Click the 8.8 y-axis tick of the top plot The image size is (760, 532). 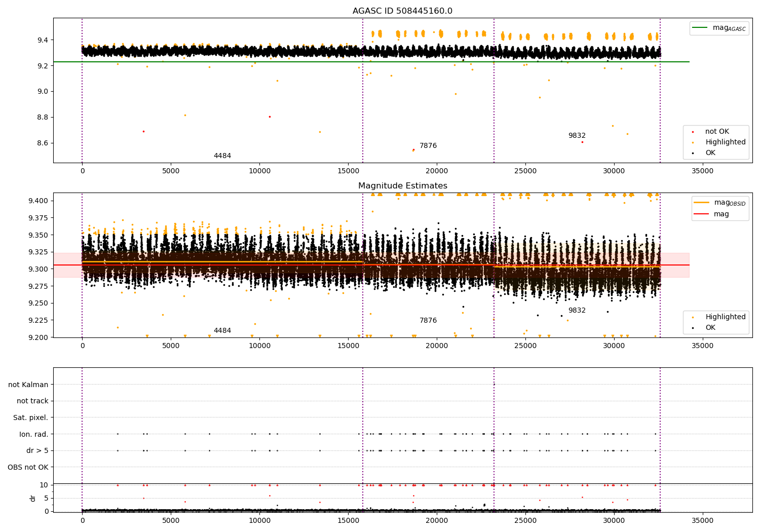(x=42, y=118)
